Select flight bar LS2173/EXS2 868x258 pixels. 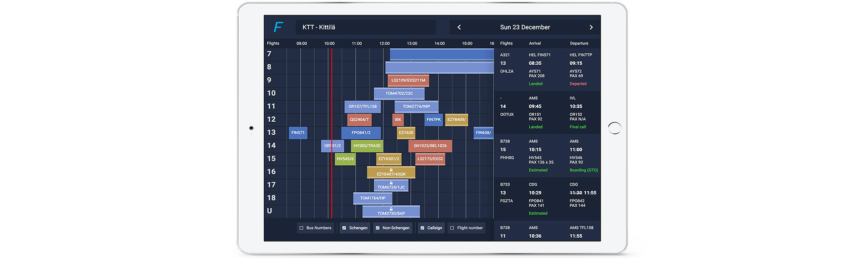click(x=430, y=158)
